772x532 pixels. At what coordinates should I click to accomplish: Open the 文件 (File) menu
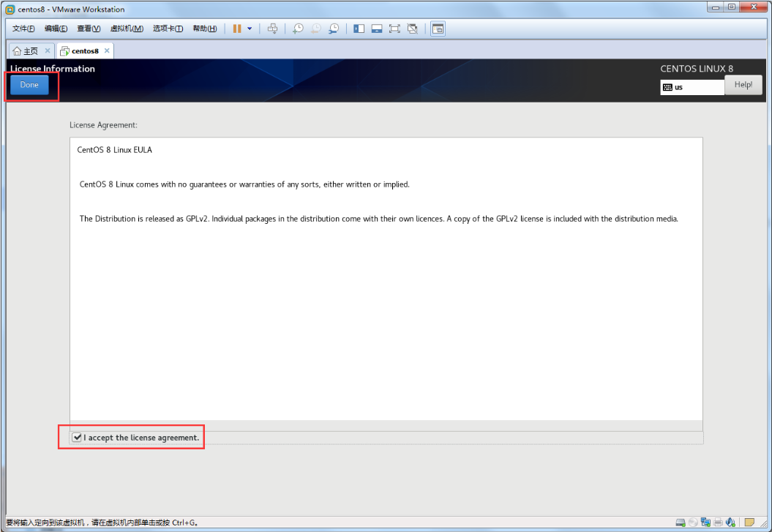coord(23,29)
